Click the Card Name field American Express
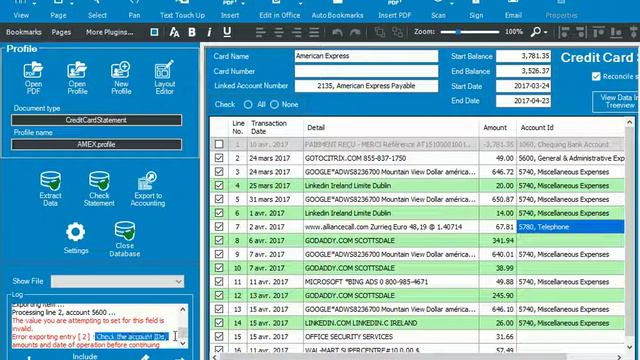This screenshot has height=360, width=640. point(366,56)
